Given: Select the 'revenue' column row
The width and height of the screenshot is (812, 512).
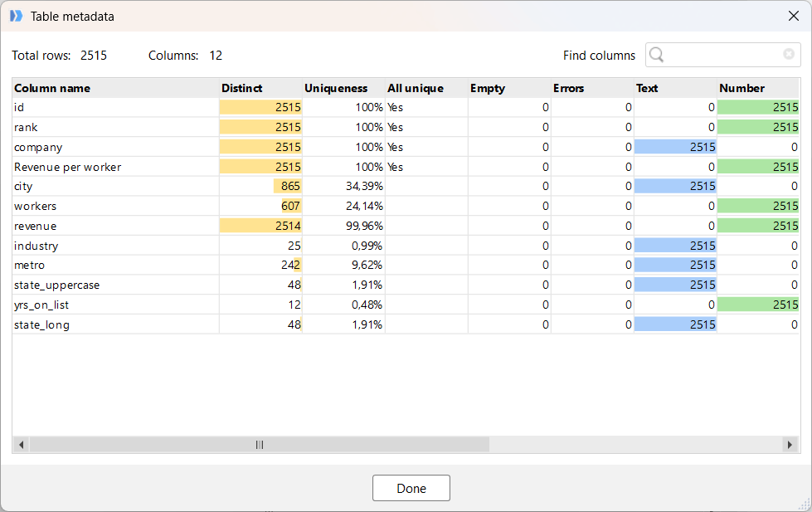Looking at the screenshot, I should click(406, 226).
